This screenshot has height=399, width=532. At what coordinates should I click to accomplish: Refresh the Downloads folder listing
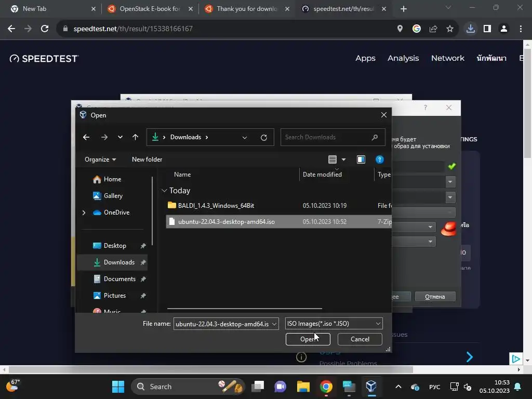tap(263, 137)
